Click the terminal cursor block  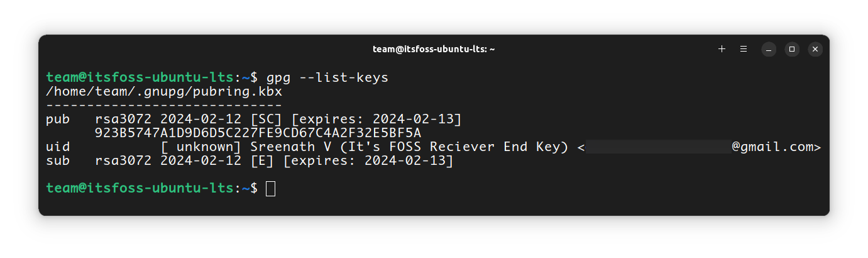point(270,188)
